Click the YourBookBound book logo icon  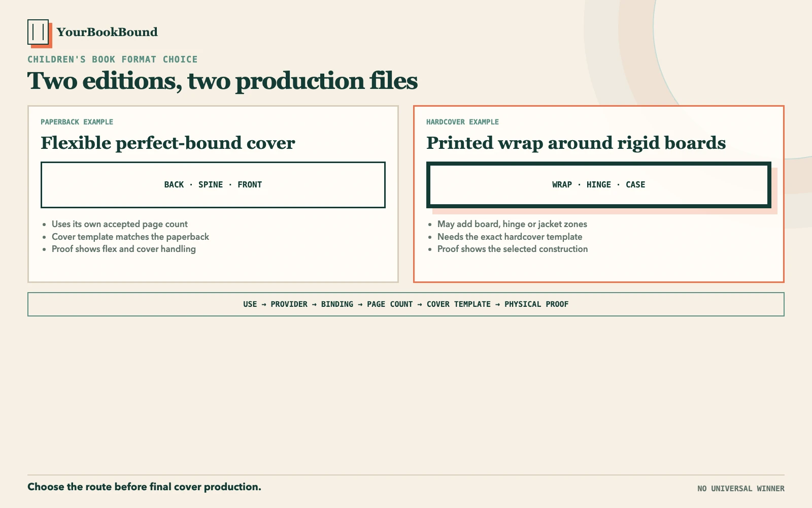point(40,34)
